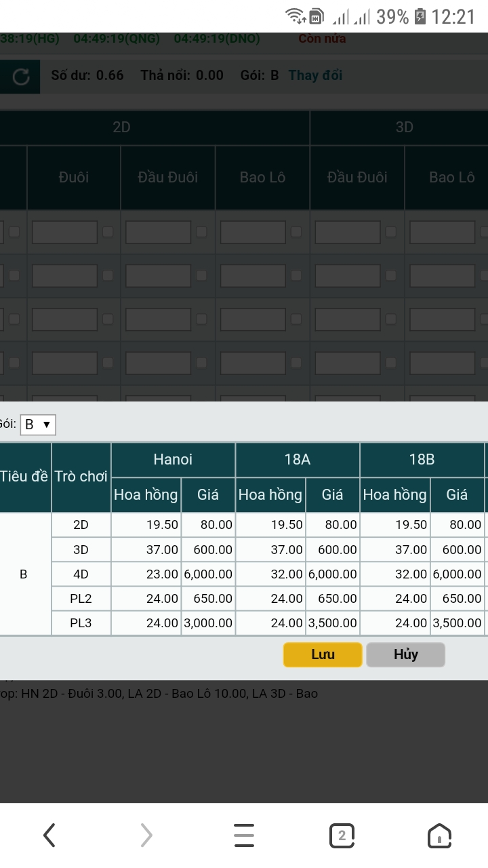
Task: Tick the first-row checkbox in 2D Đầu Đuôi column
Action: point(201,232)
